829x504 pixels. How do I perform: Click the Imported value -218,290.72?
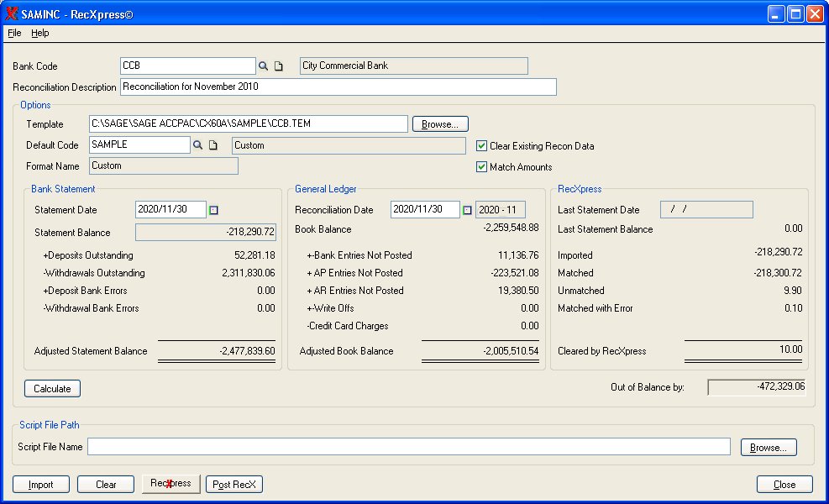(x=779, y=252)
